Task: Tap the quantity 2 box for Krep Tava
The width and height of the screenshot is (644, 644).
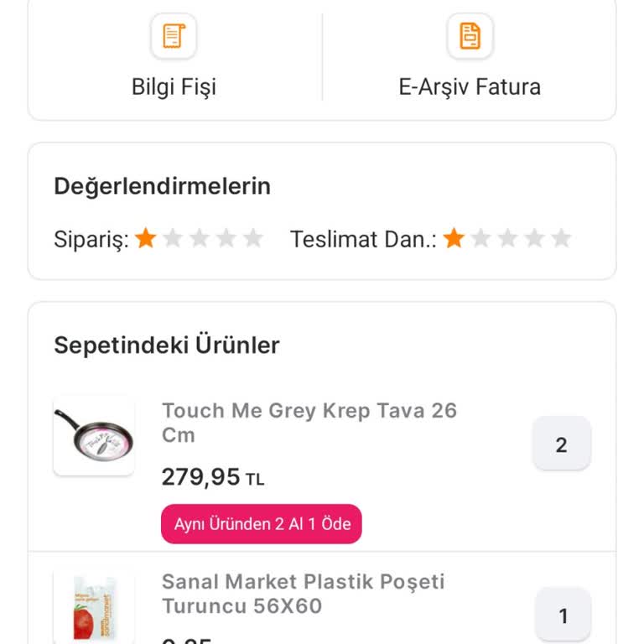Action: (562, 444)
